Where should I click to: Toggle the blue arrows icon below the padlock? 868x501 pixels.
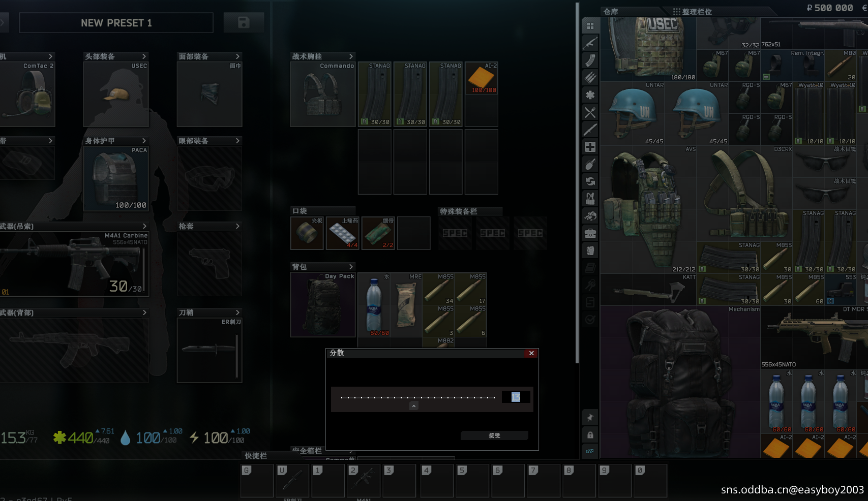tap(590, 451)
